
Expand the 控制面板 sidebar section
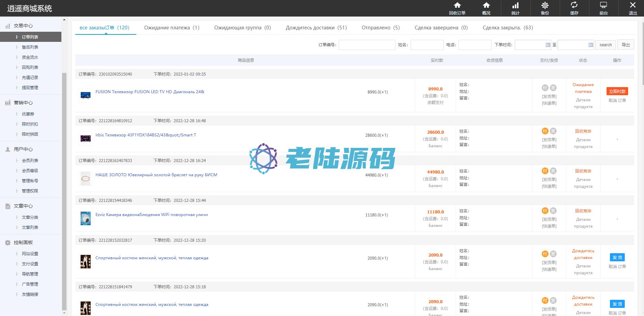(x=23, y=242)
